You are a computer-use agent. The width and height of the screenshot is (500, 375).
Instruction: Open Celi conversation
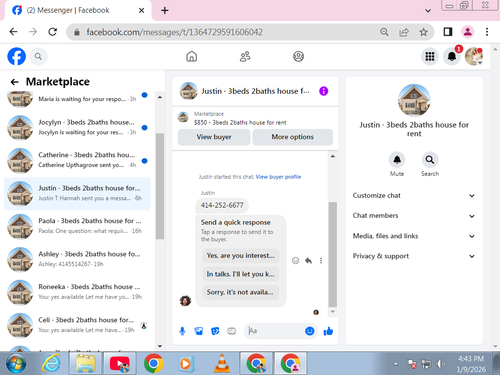click(77, 326)
